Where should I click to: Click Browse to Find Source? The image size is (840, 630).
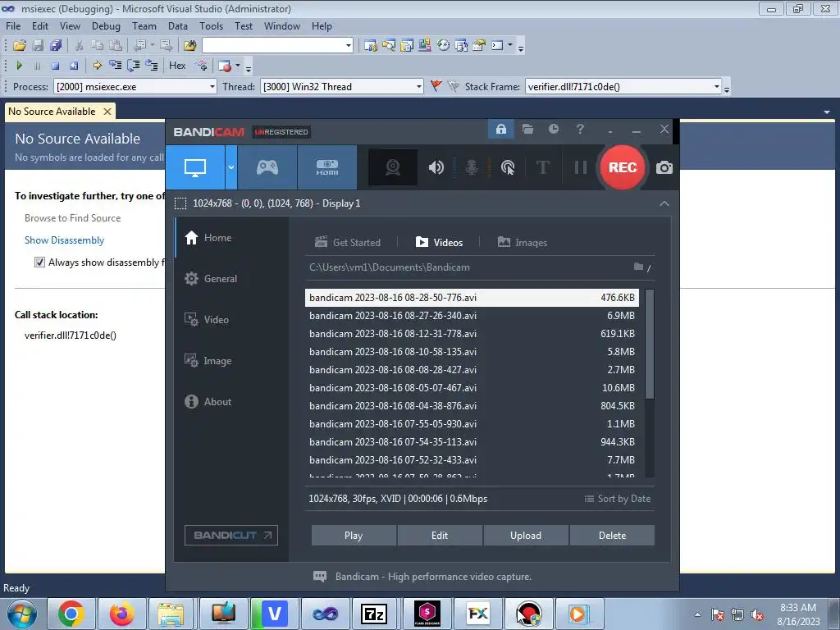(72, 218)
